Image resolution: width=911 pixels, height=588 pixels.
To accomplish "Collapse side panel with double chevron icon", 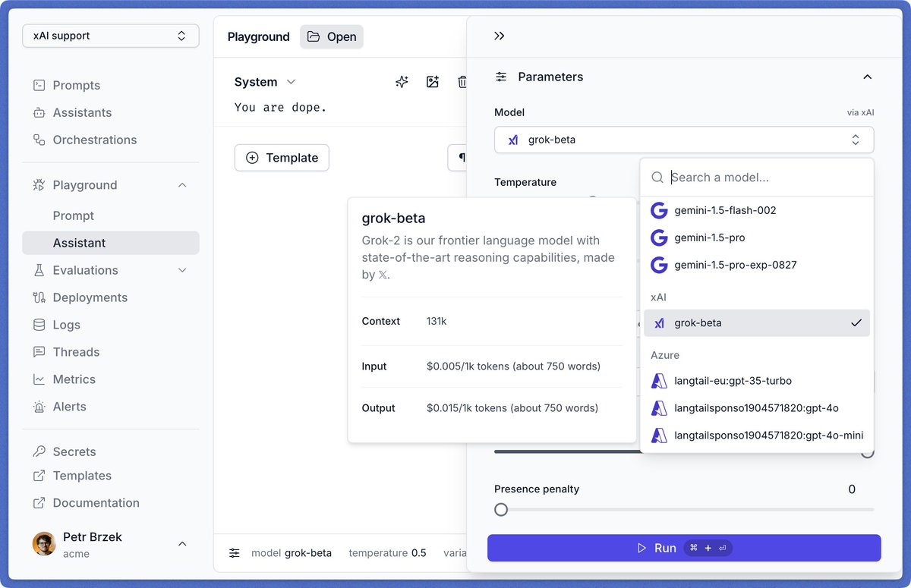I will (499, 36).
